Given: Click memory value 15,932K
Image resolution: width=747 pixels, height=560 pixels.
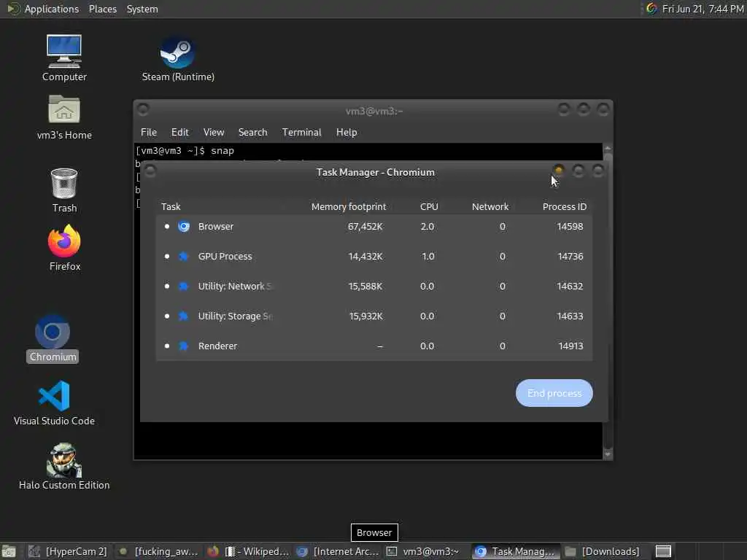Looking at the screenshot, I should click(x=366, y=316).
